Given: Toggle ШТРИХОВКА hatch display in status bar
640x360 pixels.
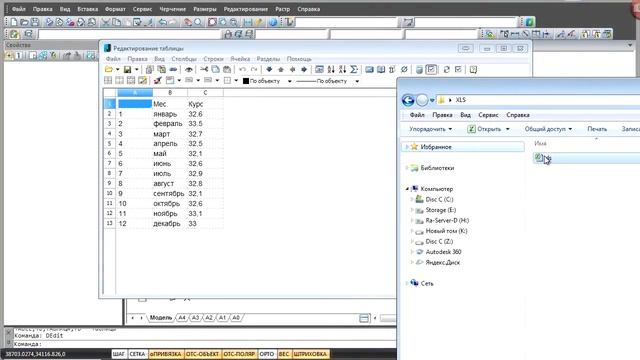Looking at the screenshot, I should (x=311, y=354).
